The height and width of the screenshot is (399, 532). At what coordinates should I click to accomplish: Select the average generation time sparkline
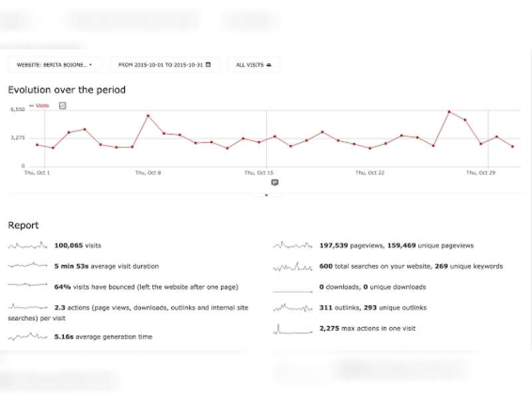(x=28, y=336)
